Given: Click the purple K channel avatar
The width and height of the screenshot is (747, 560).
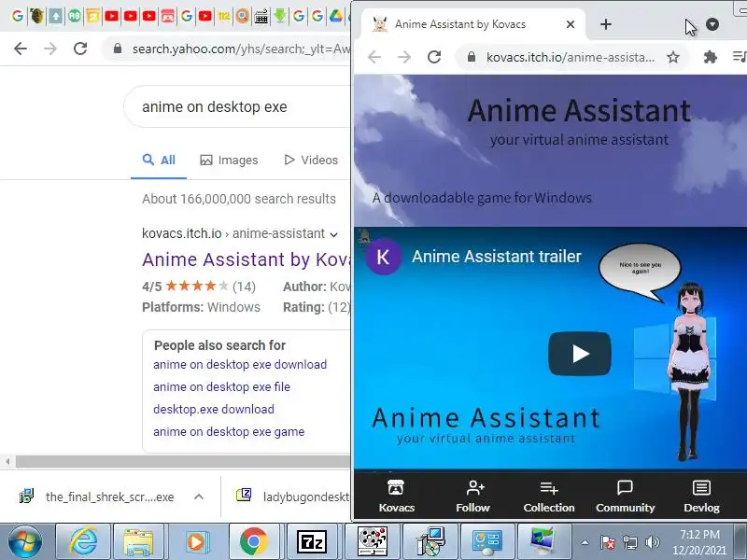Looking at the screenshot, I should point(383,257).
